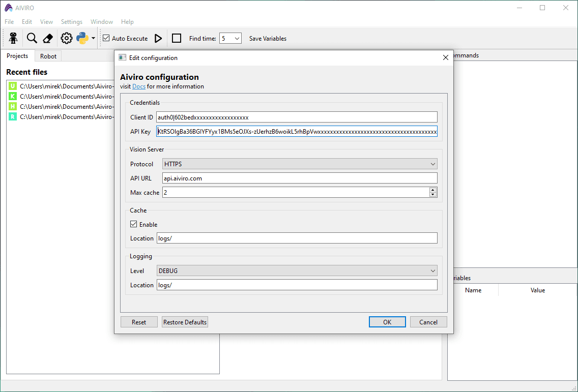Click the AIVIRO logo in title bar
The width and height of the screenshot is (578, 392).
coord(8,8)
